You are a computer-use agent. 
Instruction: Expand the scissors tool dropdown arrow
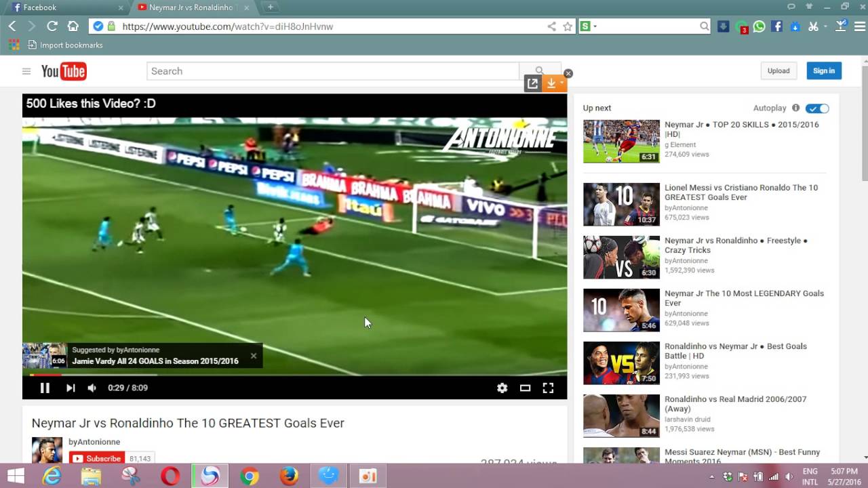(825, 26)
